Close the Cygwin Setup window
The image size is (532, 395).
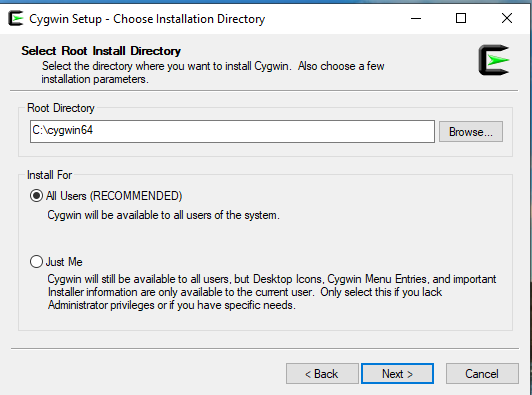[507, 18]
